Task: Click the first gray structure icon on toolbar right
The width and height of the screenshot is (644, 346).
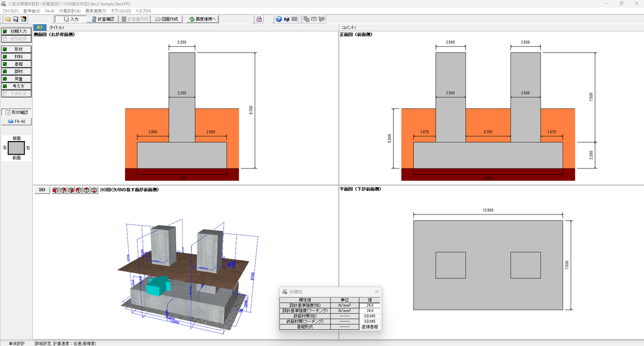Action: pos(306,19)
